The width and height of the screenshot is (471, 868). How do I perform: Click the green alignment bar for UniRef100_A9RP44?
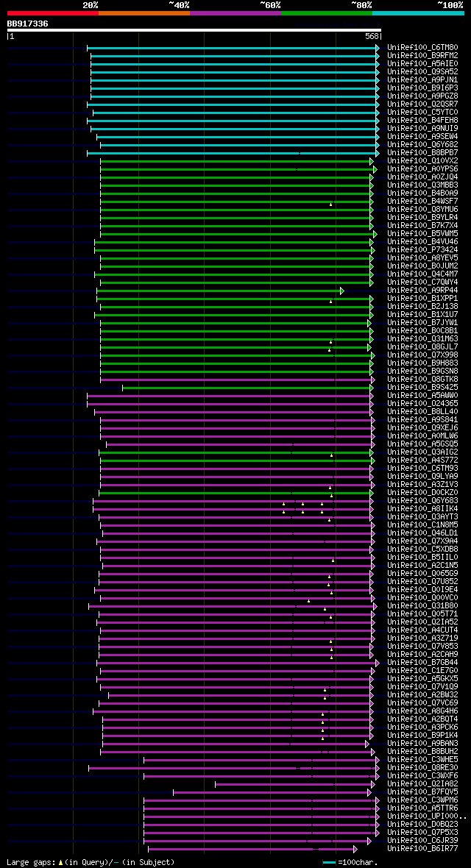pos(220,291)
